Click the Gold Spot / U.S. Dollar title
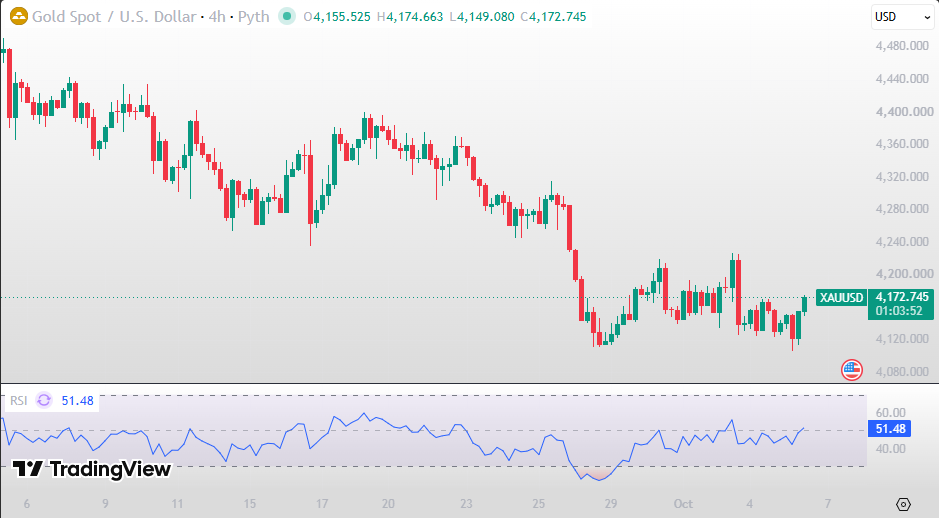The image size is (939, 518). click(114, 16)
